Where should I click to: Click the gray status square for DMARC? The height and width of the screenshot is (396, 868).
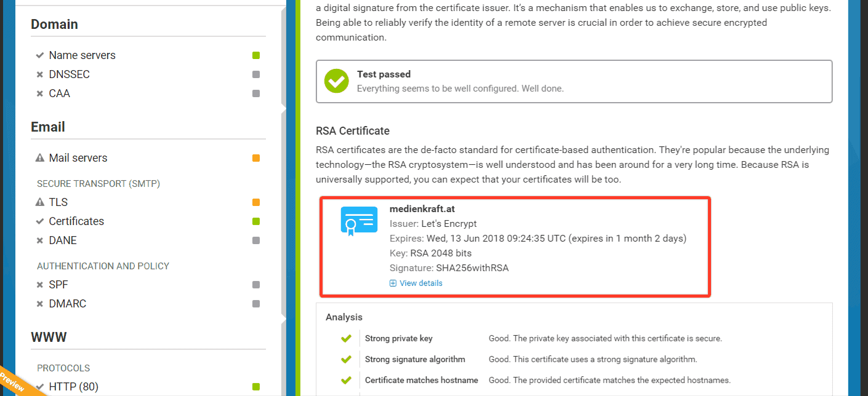pos(256,304)
